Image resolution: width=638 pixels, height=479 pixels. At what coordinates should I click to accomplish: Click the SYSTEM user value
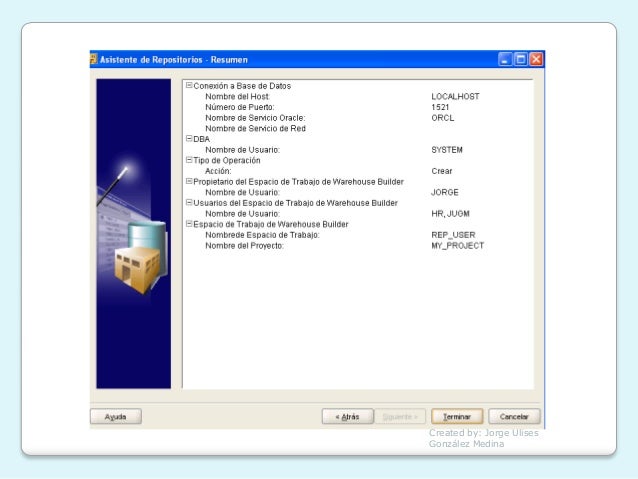coord(447,150)
